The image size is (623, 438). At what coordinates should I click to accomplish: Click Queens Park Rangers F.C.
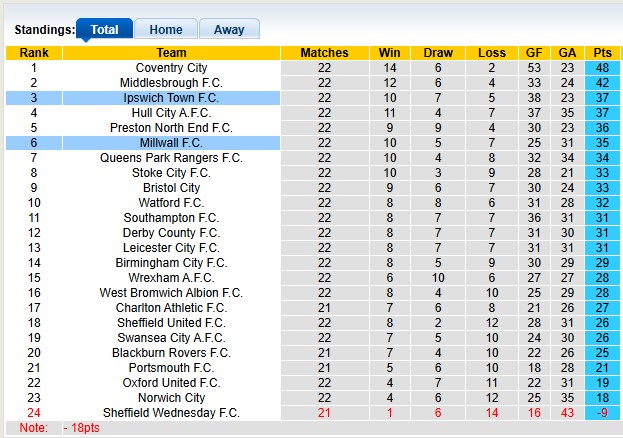click(x=171, y=158)
